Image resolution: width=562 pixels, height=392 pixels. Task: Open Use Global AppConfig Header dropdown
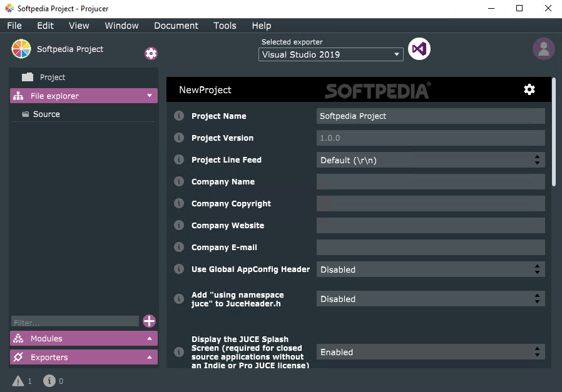click(431, 269)
